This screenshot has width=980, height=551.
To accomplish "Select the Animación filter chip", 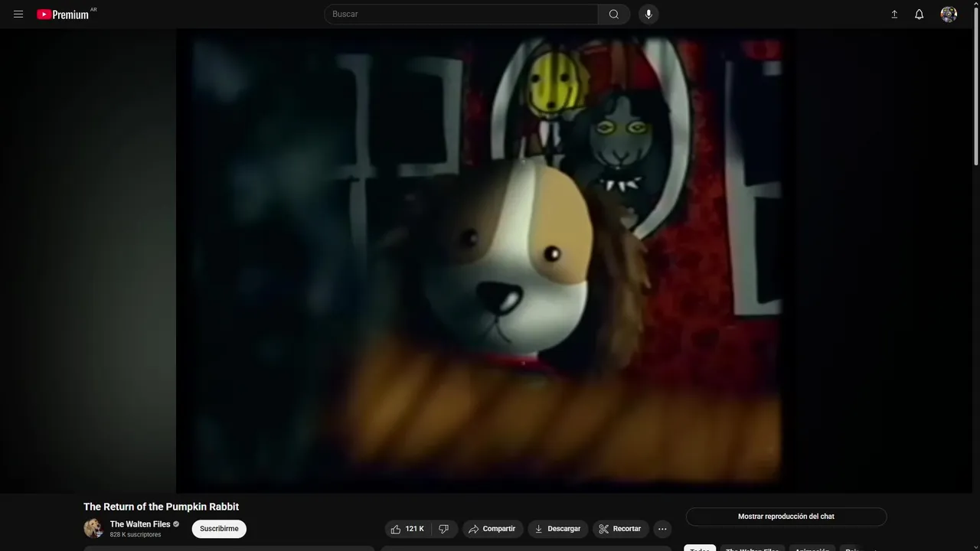I will coord(812,548).
